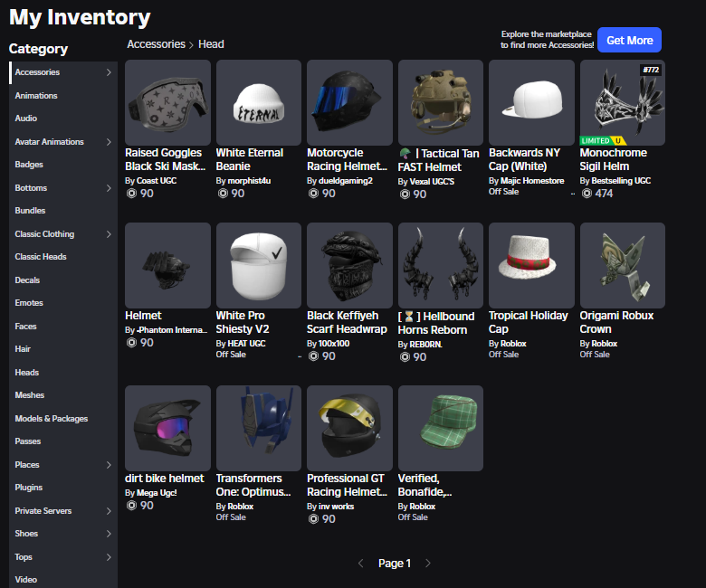This screenshot has height=588, width=706.
Task: Select the Black Keffiyeh Scarf Headwrap thumbnail
Action: (x=349, y=265)
